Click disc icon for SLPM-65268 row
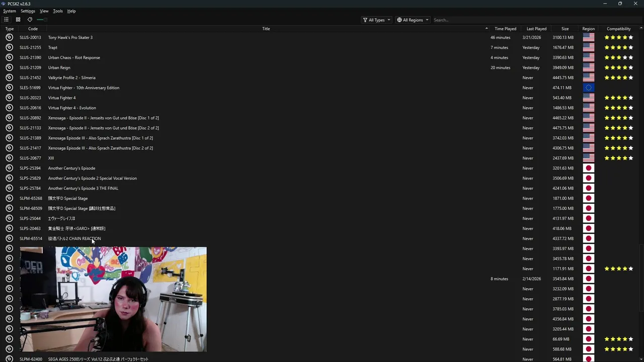 click(x=9, y=198)
